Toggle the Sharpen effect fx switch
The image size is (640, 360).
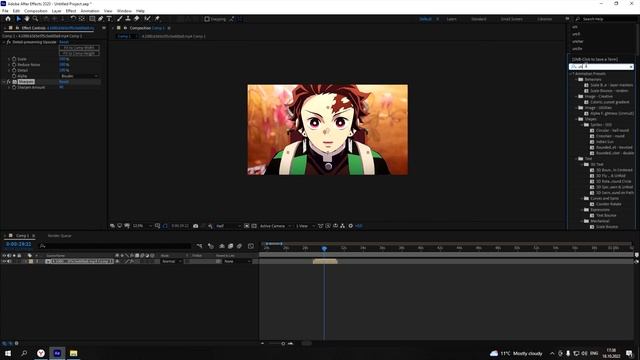point(9,82)
